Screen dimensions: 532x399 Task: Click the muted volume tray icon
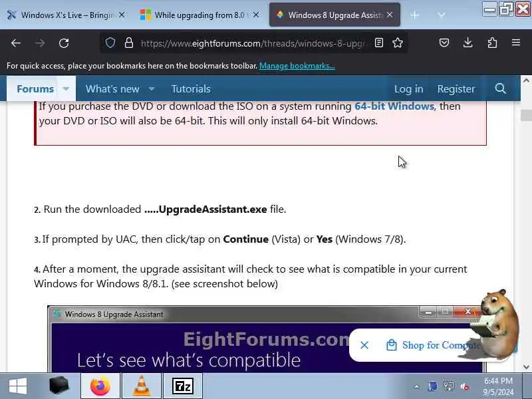(464, 386)
